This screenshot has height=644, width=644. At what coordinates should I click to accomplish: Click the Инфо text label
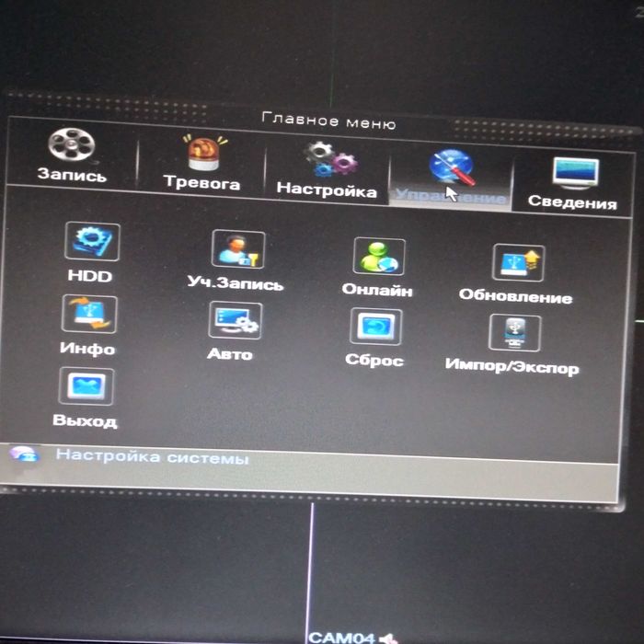[x=87, y=349]
